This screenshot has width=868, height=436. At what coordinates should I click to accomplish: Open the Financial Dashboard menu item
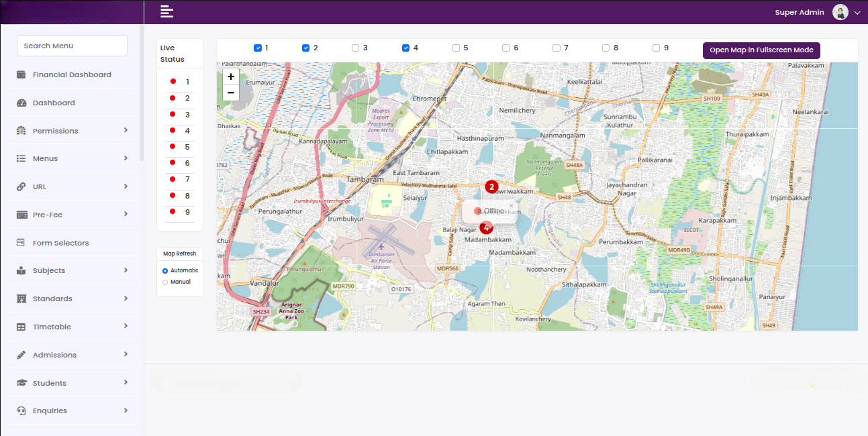[x=72, y=74]
